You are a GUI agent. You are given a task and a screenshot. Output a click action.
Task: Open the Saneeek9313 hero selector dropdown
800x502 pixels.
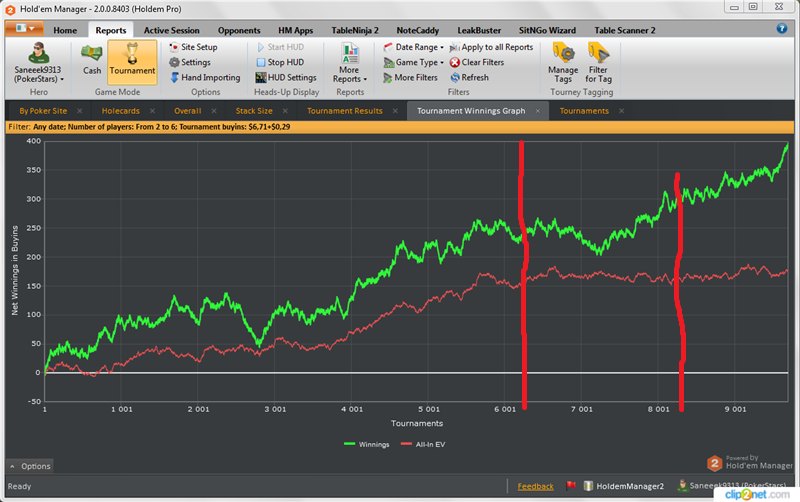(x=38, y=63)
